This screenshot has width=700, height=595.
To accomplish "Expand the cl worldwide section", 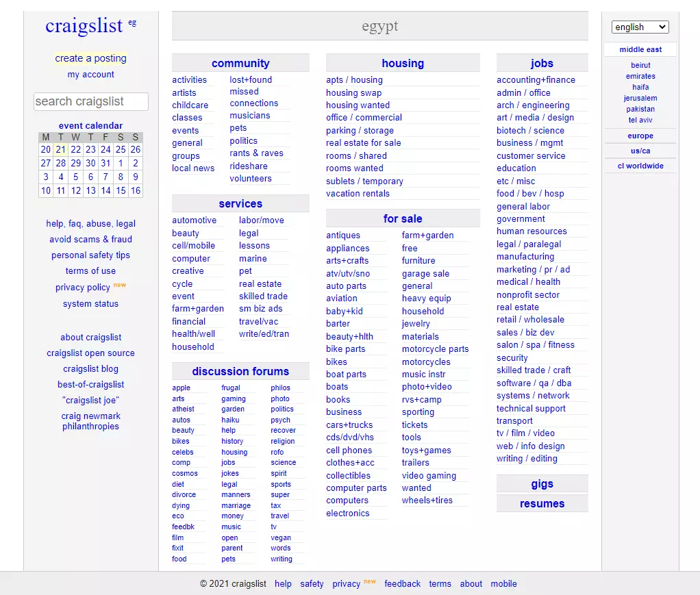I will tap(640, 166).
